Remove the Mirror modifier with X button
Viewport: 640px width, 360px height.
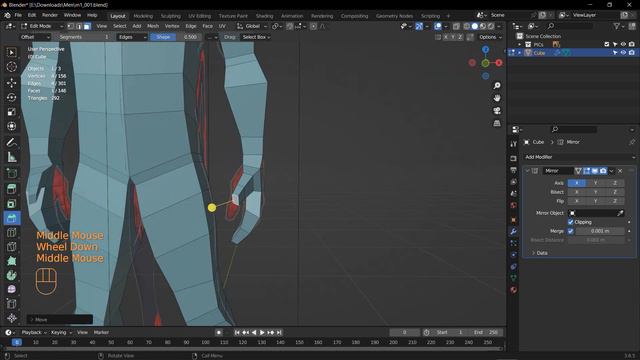click(620, 171)
